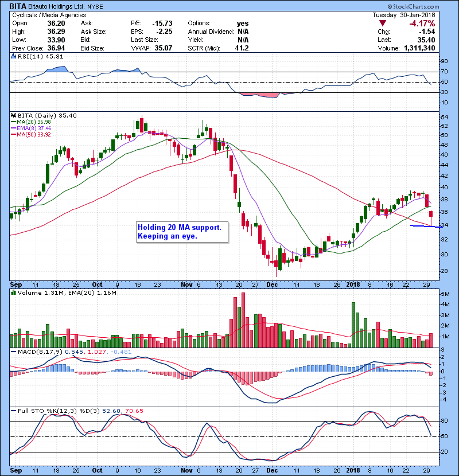This screenshot has width=459, height=476.
Task: Click the Holding 20 MA support annotation
Action: tap(182, 232)
